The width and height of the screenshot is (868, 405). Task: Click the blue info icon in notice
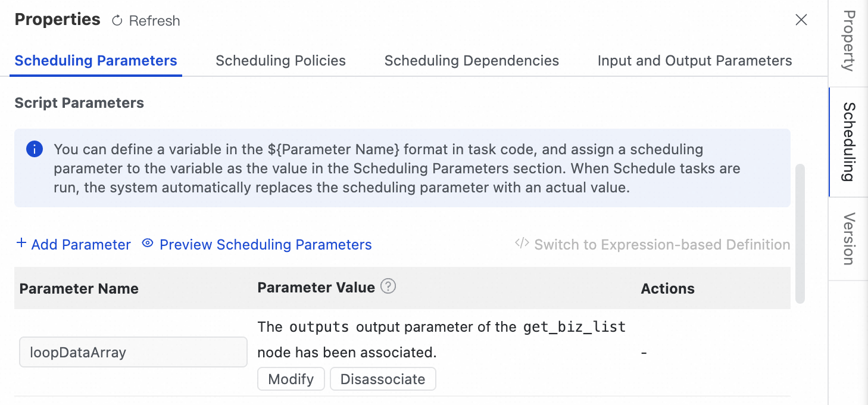tap(35, 149)
